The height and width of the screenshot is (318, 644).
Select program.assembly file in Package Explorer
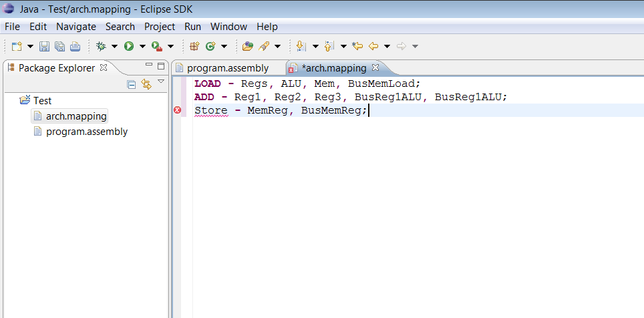click(87, 132)
